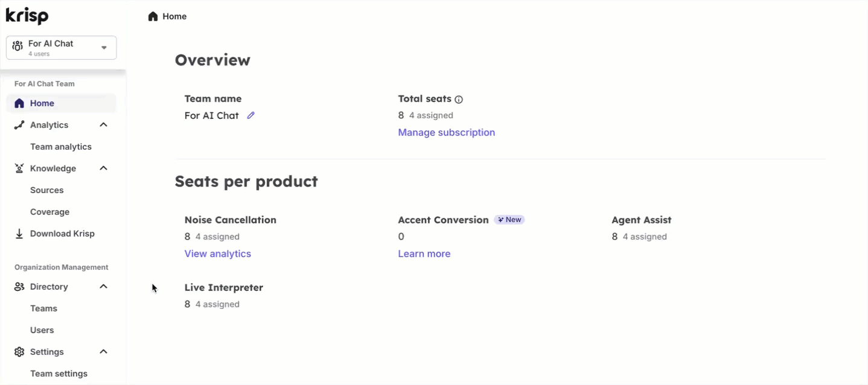Collapse the Directory section chevron
The height and width of the screenshot is (385, 868).
pos(103,287)
